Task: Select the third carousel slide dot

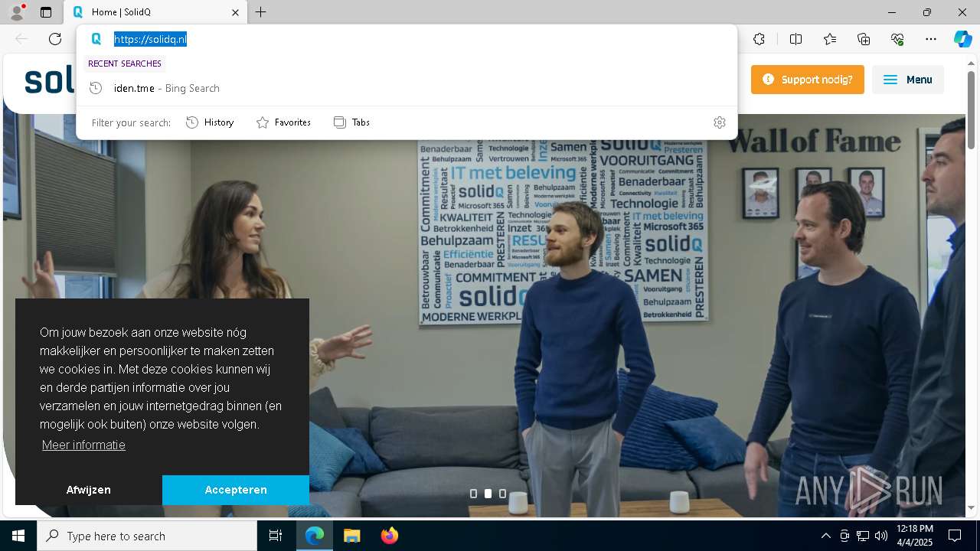Action: coord(502,494)
